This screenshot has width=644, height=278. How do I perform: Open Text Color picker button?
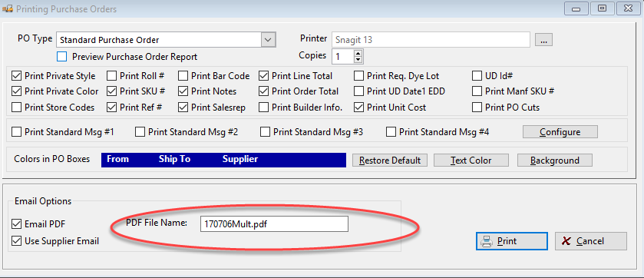coord(471,161)
